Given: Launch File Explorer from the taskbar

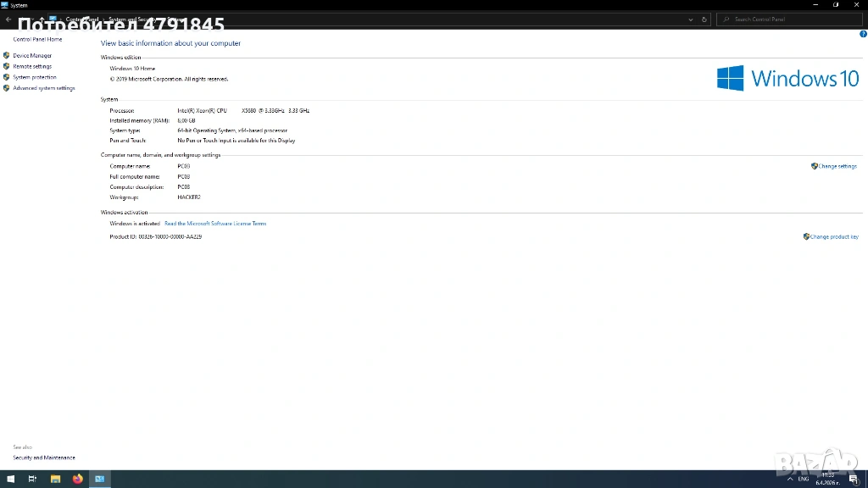Looking at the screenshot, I should click(x=56, y=479).
